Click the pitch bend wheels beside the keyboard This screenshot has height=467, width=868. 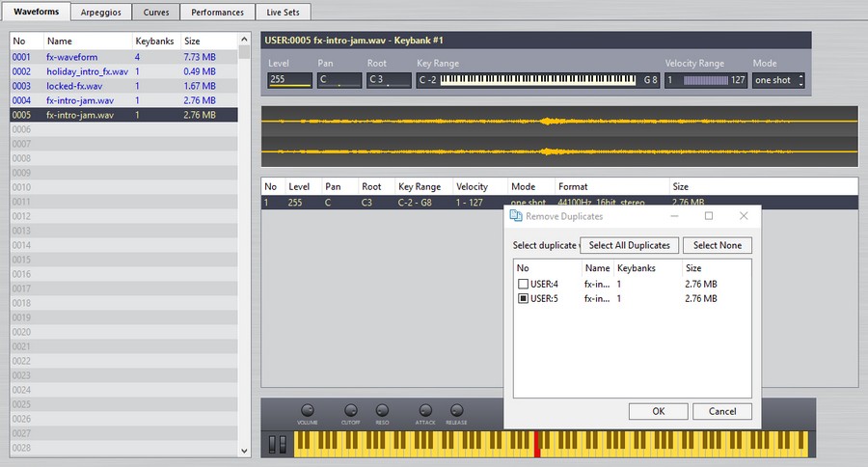tap(278, 444)
